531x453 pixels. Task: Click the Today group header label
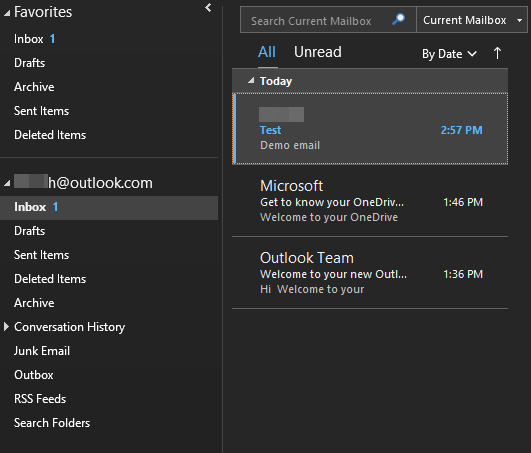(x=276, y=81)
